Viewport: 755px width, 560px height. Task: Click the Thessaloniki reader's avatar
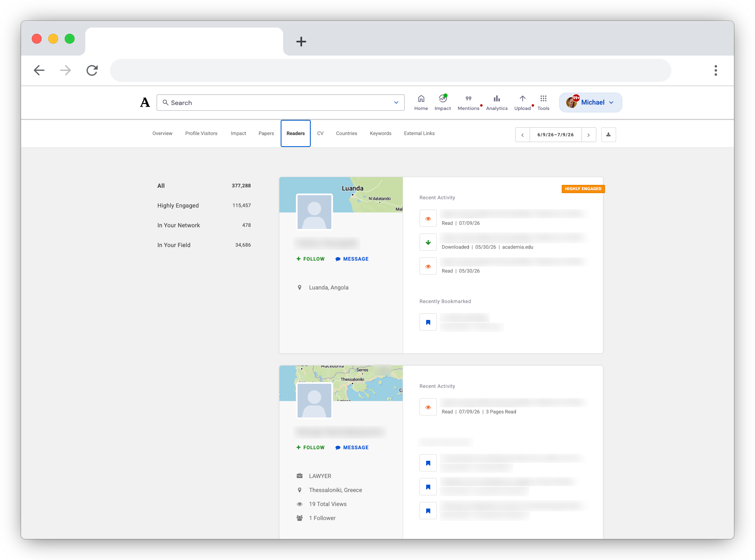click(x=314, y=400)
